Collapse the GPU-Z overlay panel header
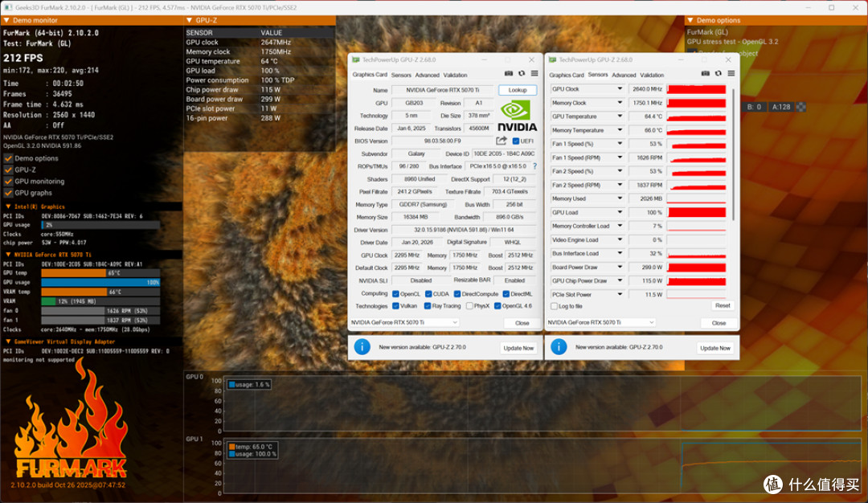This screenshot has width=868, height=503. 190,20
